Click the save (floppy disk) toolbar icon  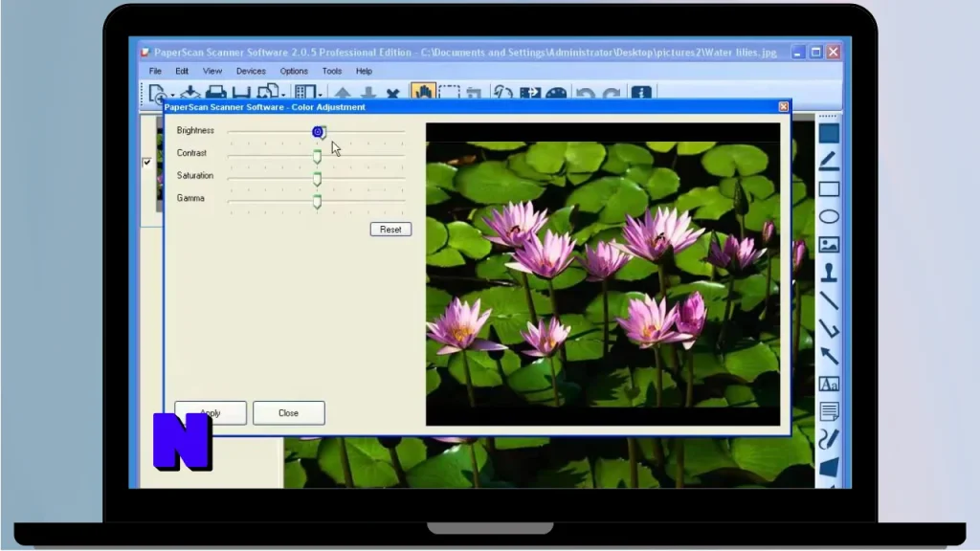(241, 93)
